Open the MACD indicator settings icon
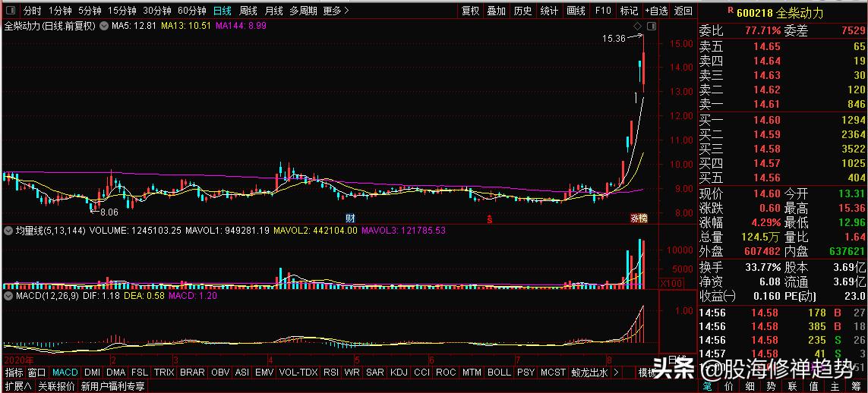 click(x=8, y=296)
